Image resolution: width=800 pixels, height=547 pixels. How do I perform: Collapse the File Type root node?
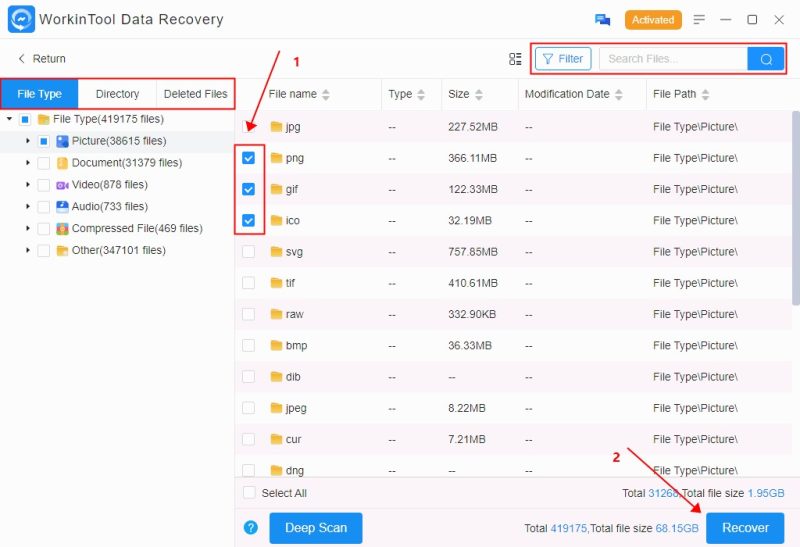pyautogui.click(x=9, y=119)
